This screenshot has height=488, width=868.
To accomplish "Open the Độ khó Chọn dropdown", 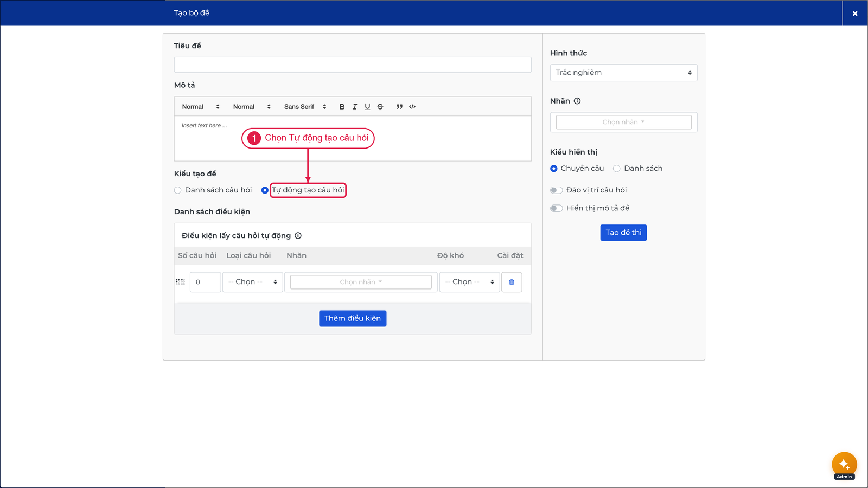I will point(469,282).
